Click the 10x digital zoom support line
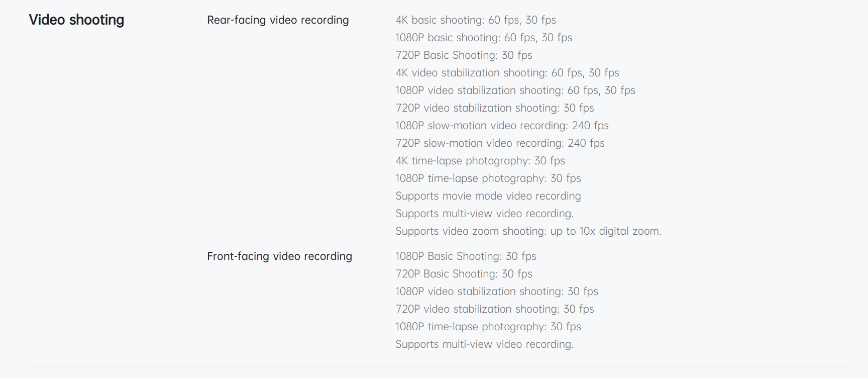This screenshot has height=379, width=868. (528, 231)
